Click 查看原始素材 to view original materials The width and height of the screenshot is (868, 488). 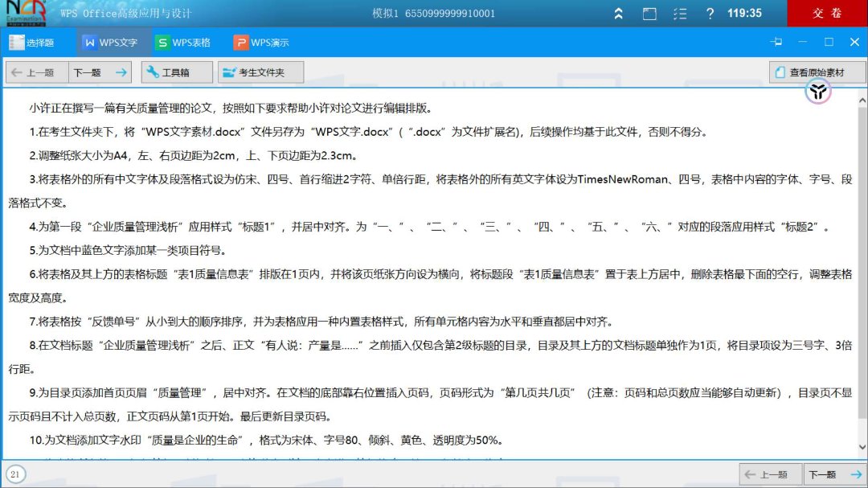(x=817, y=72)
